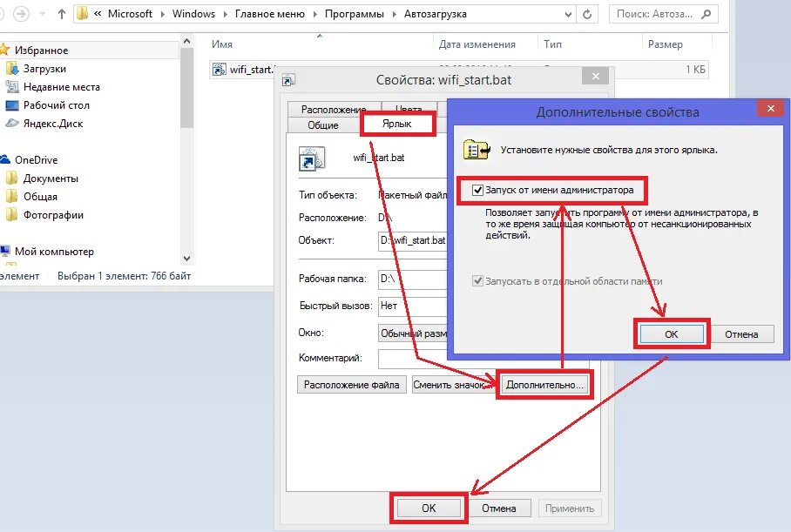Sort by the Тип column header
The image size is (791, 532).
pyautogui.click(x=552, y=44)
